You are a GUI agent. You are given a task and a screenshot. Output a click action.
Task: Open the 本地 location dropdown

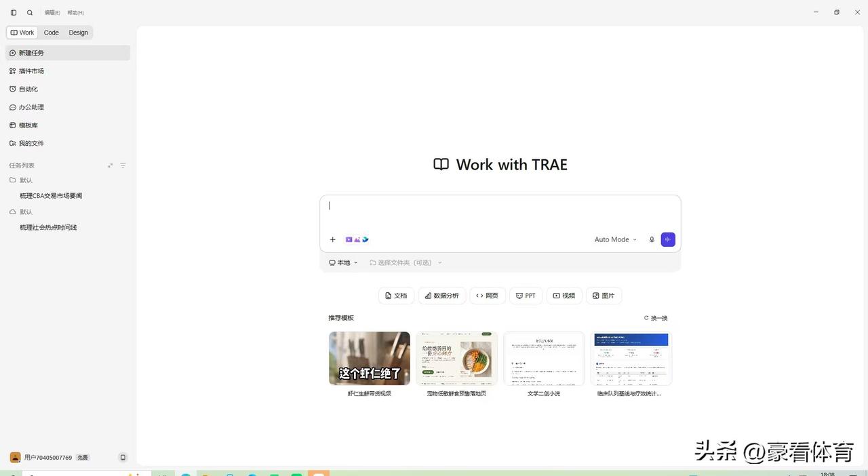click(x=343, y=263)
